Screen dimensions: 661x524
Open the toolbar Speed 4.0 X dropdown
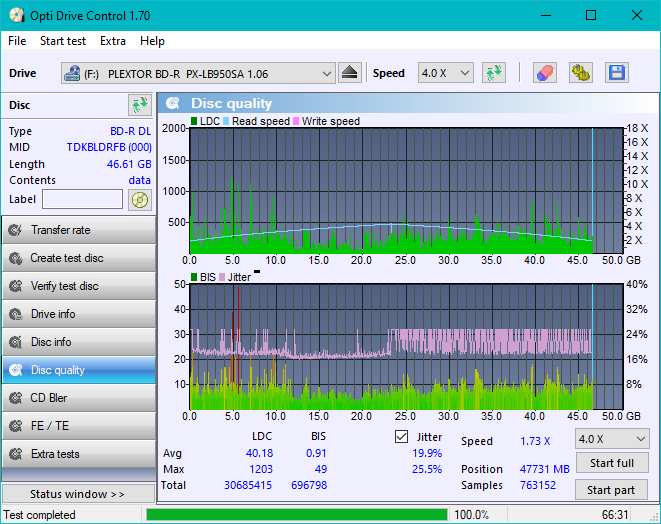tap(445, 73)
